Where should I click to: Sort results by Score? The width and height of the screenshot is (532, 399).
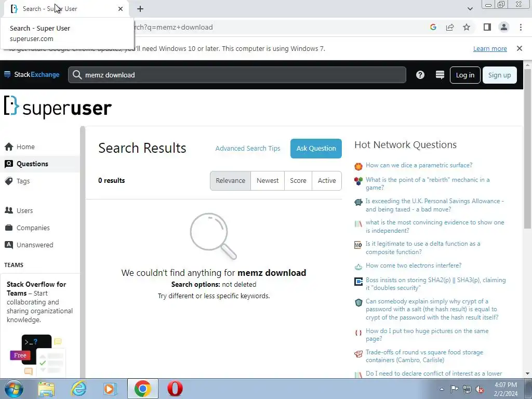click(298, 181)
